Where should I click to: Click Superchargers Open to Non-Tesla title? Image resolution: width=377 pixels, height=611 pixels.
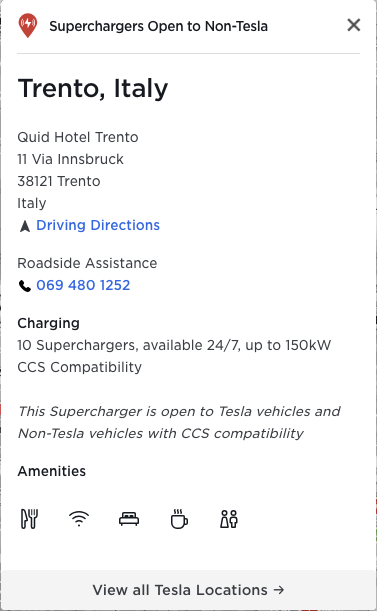(158, 26)
